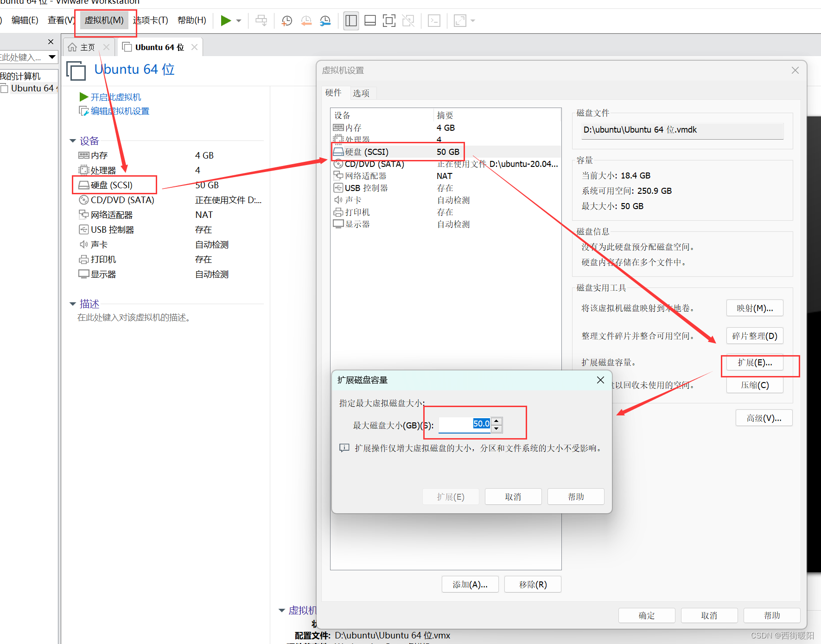Collapse the 描述 section
Viewport: 821px width, 644px height.
[x=73, y=304]
